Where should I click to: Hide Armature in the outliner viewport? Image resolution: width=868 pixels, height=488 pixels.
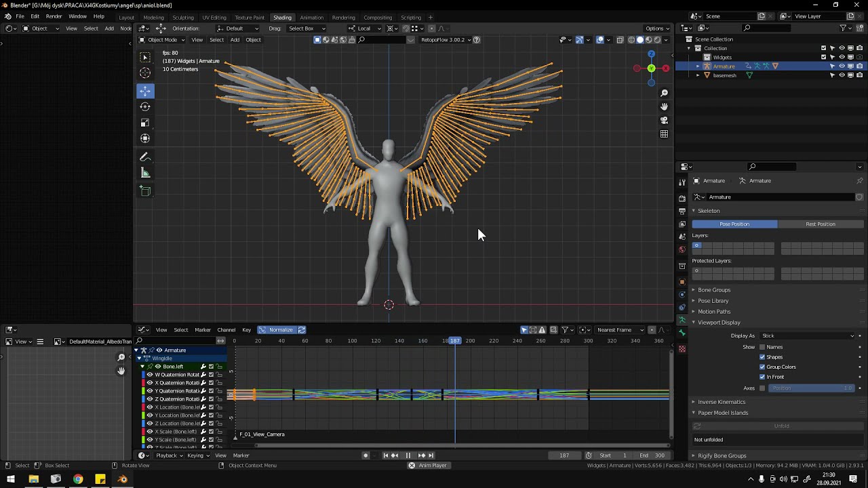pos(842,66)
